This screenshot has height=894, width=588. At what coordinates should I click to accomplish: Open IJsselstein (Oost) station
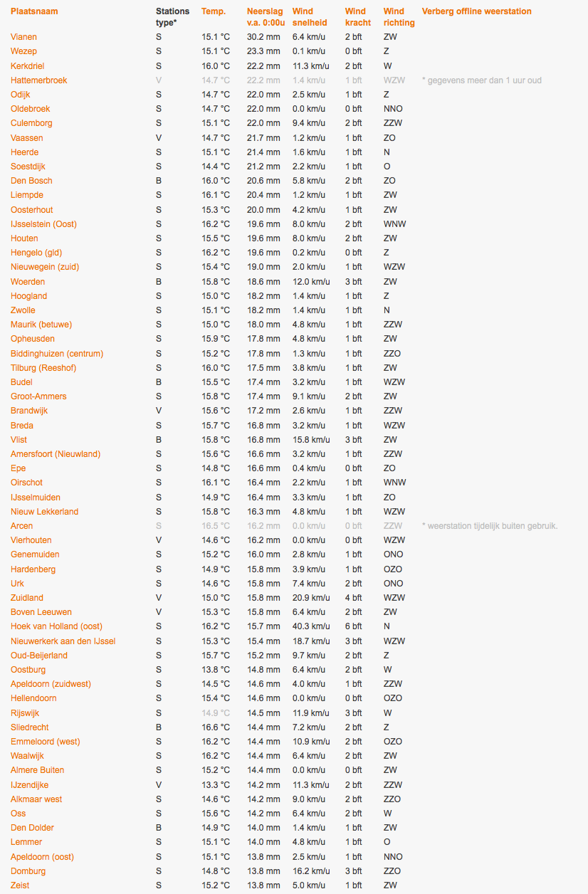point(43,224)
